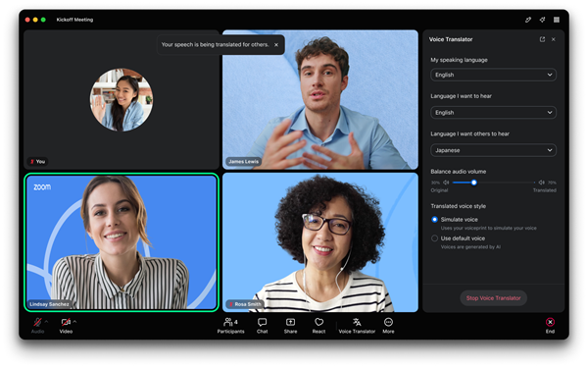This screenshot has height=368, width=588.
Task: Select the Simulate voice radio option
Action: pos(434,219)
